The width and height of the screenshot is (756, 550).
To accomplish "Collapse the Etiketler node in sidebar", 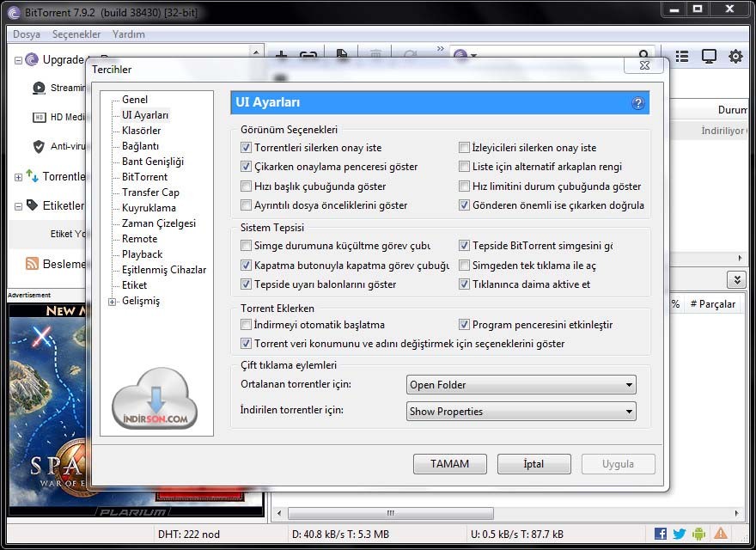I will [x=18, y=206].
